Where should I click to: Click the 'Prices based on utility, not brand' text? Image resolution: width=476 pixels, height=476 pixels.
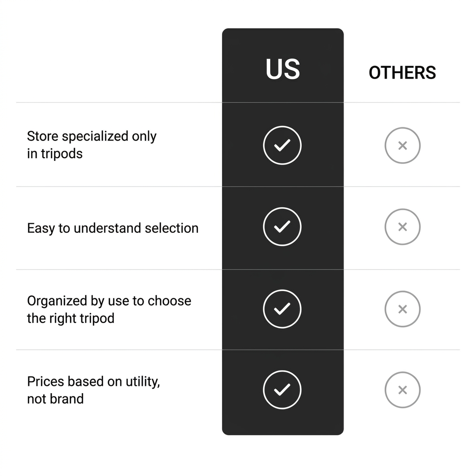93,390
